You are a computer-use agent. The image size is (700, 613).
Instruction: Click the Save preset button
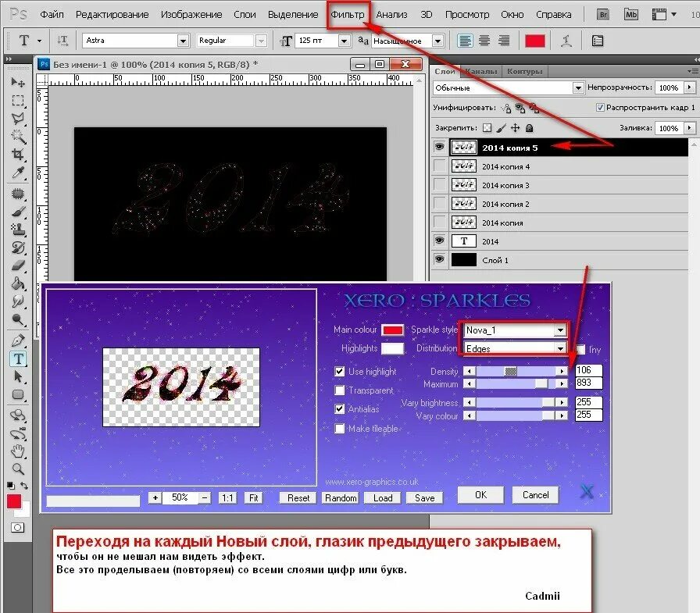point(424,498)
